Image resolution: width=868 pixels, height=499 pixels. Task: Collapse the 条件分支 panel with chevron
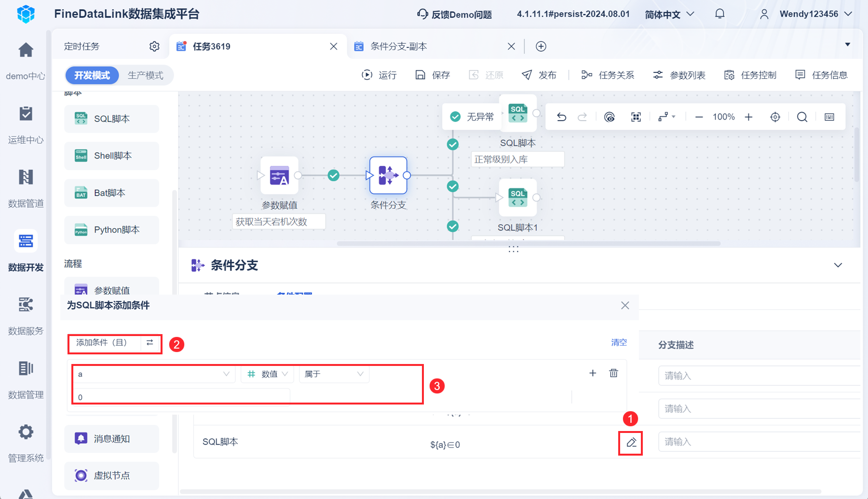coord(838,265)
